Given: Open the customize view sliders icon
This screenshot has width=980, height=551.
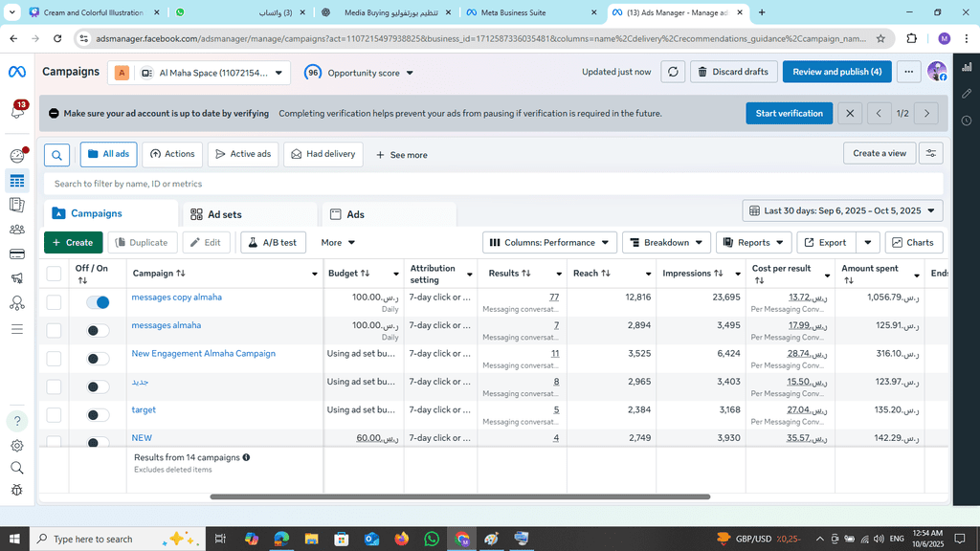Looking at the screenshot, I should (x=930, y=153).
